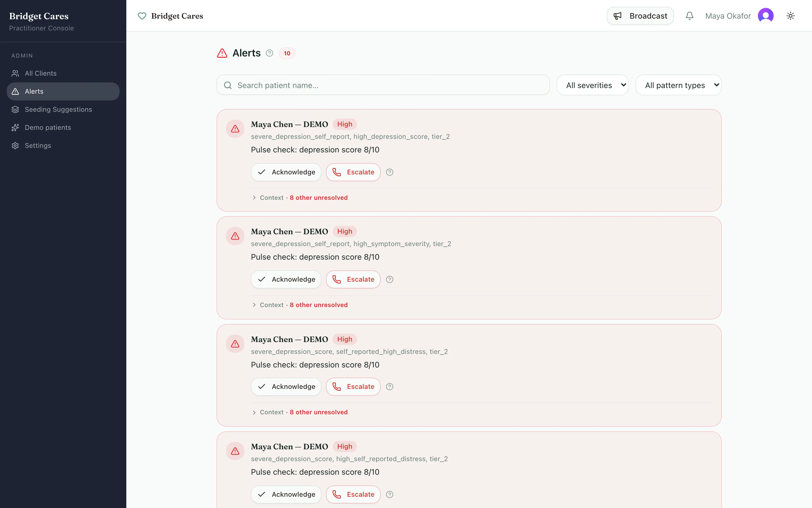Open Maya Okafor's profile avatar
812x508 pixels.
[x=765, y=16]
